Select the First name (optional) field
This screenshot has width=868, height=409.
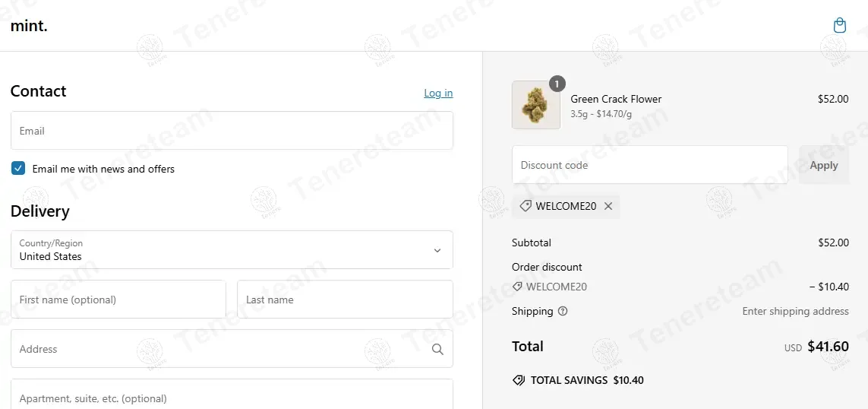118,300
